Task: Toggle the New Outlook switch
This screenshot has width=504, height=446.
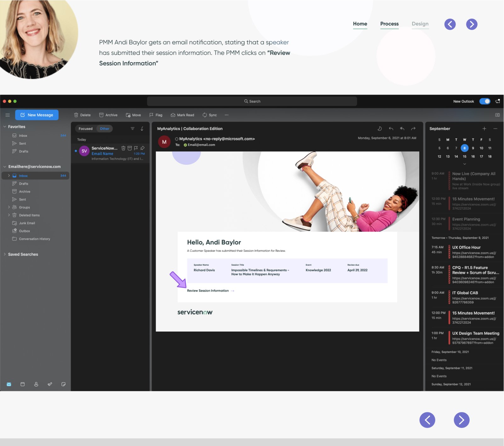Action: point(485,101)
